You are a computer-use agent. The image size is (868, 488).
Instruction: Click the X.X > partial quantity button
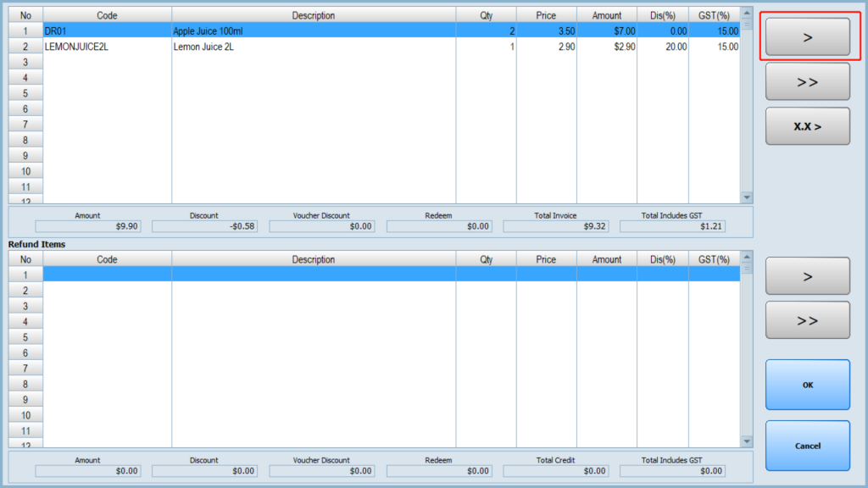pos(807,126)
